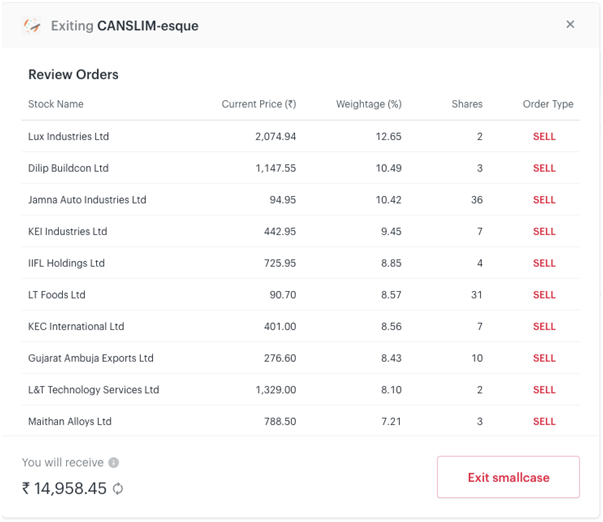This screenshot has width=603, height=522.
Task: Select the Jamna Auto Industries Ltd row name
Action: [x=87, y=200]
